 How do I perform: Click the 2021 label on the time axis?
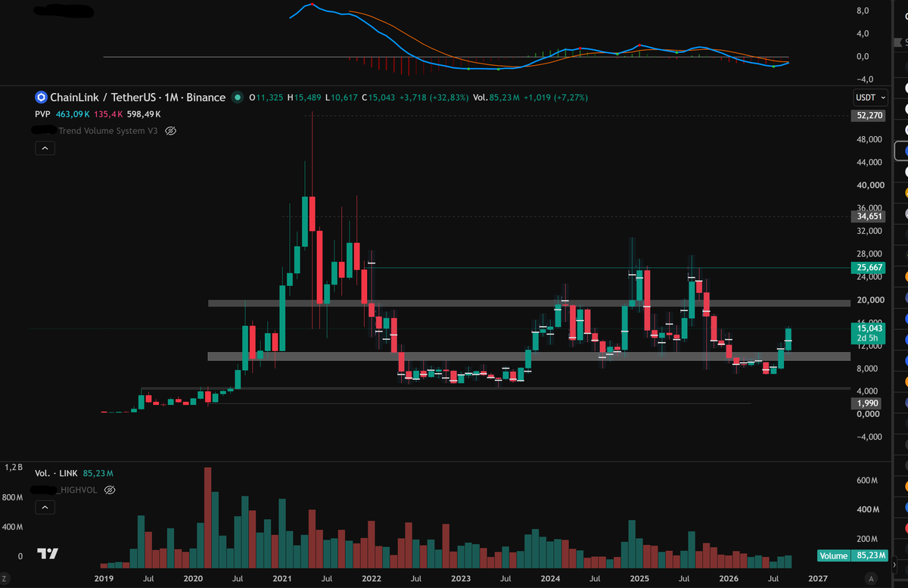point(282,578)
